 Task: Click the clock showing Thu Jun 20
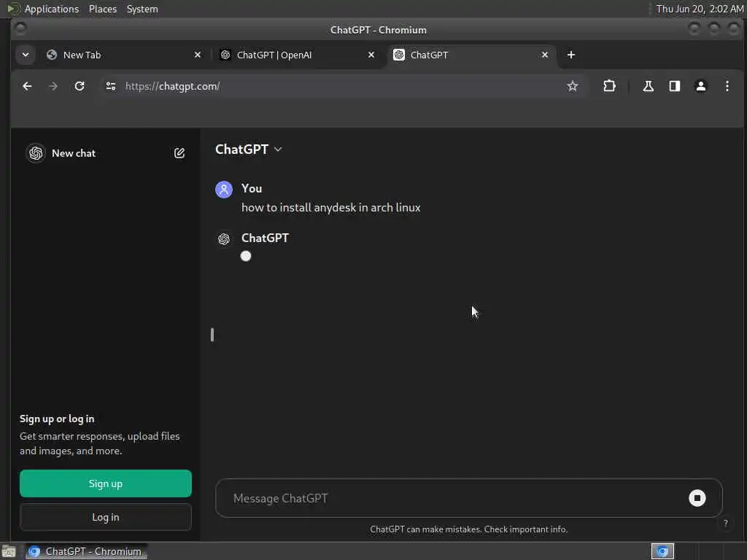pos(700,9)
